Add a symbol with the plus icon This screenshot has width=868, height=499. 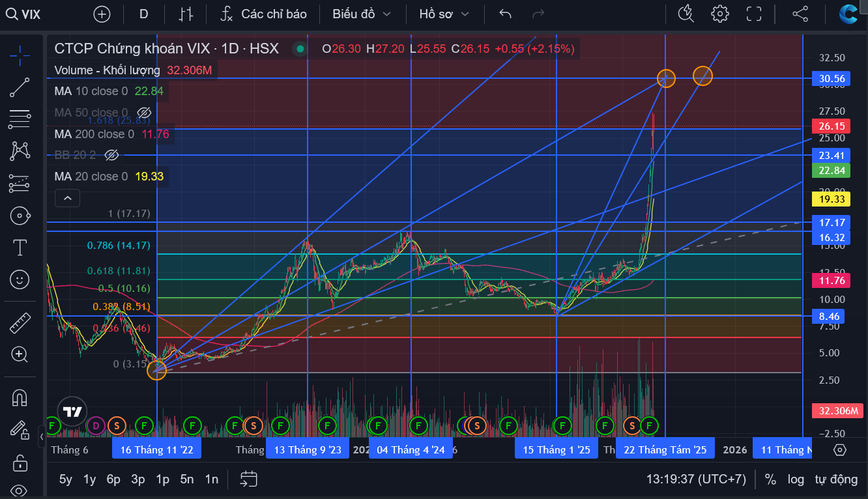coord(102,14)
